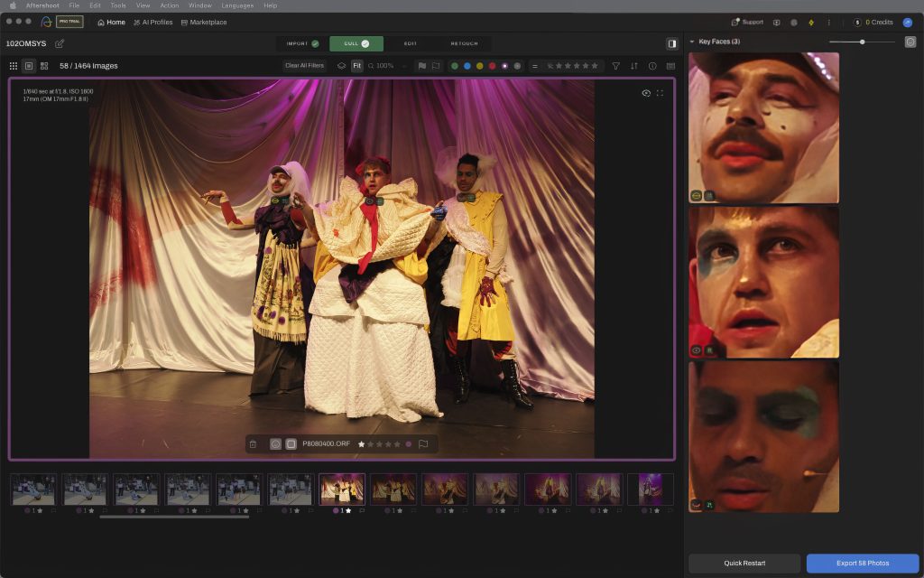Click the yellow lightning status icon
924x578 pixels.
(x=811, y=23)
